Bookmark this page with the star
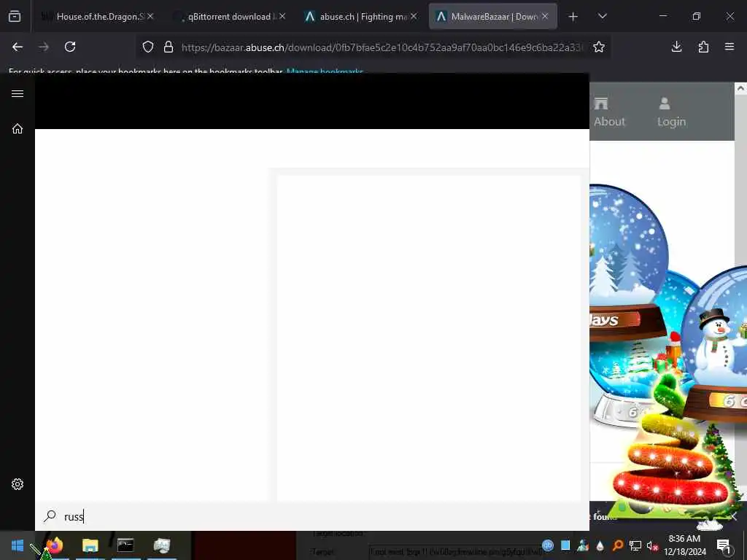Image resolution: width=747 pixels, height=560 pixels. [599, 47]
